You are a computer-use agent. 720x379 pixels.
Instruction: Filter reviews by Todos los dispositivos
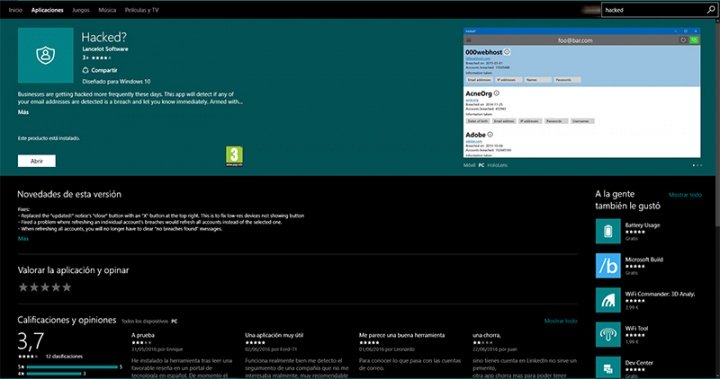point(145,321)
